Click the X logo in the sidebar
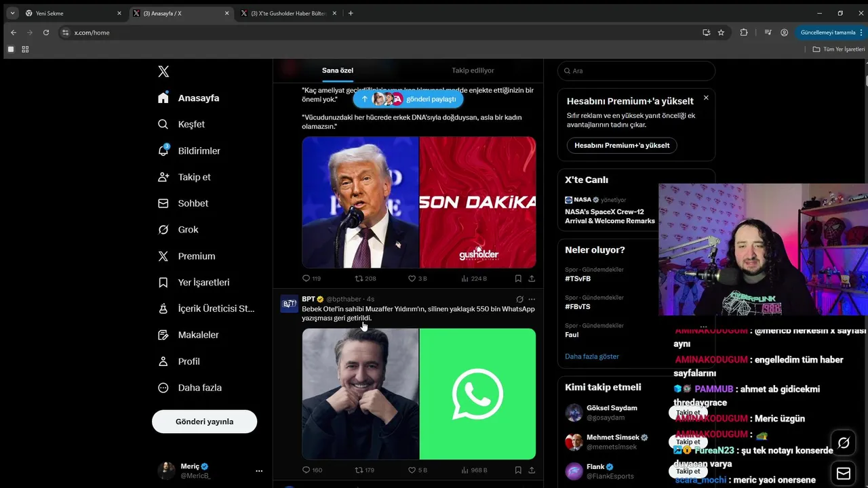 pos(163,71)
